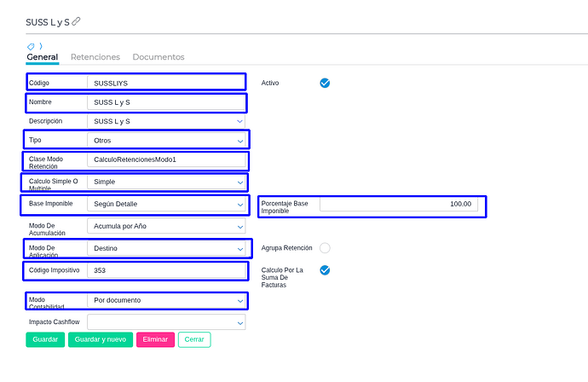Toggle the Activo checkbox
Viewport: 588px width, 382px height.
pos(325,83)
